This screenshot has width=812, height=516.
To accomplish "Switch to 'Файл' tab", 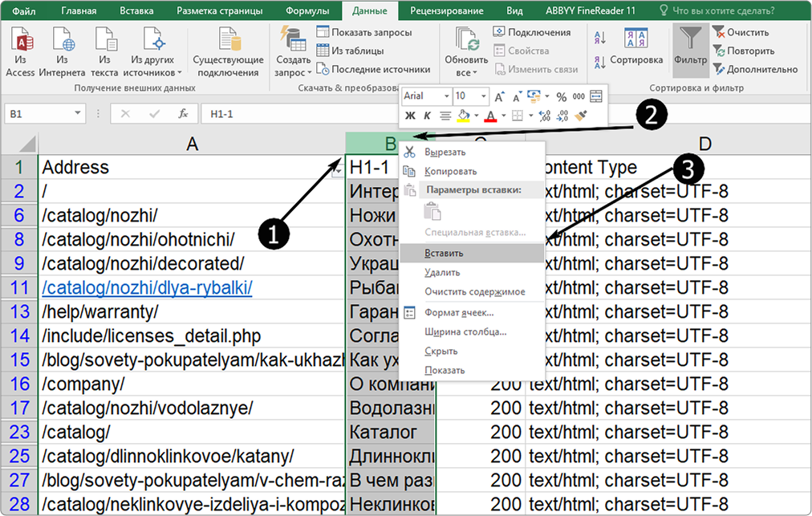I will tap(24, 10).
